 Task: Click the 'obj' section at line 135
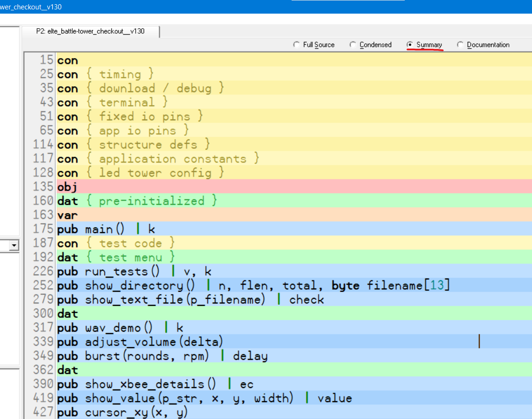coord(294,187)
